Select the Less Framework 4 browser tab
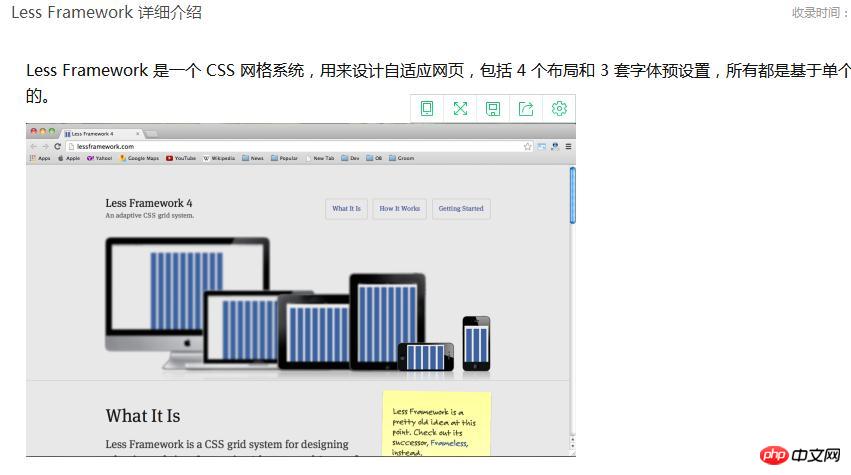 click(100, 134)
